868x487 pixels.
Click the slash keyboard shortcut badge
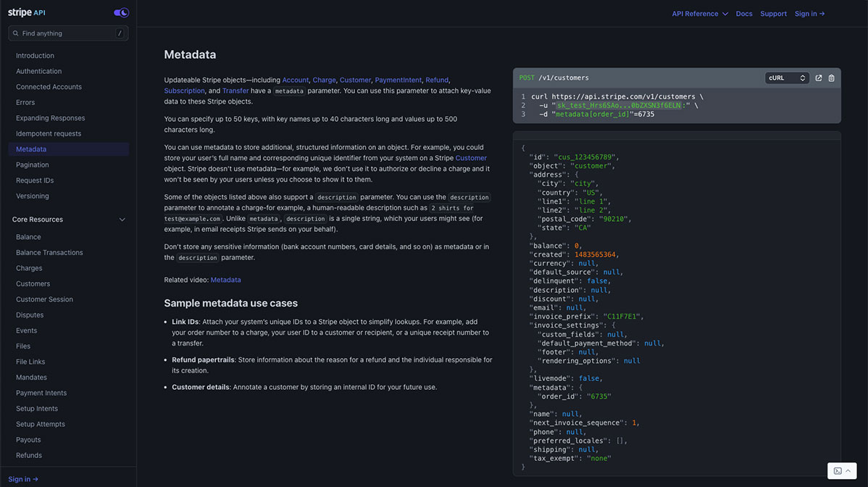[x=121, y=33]
